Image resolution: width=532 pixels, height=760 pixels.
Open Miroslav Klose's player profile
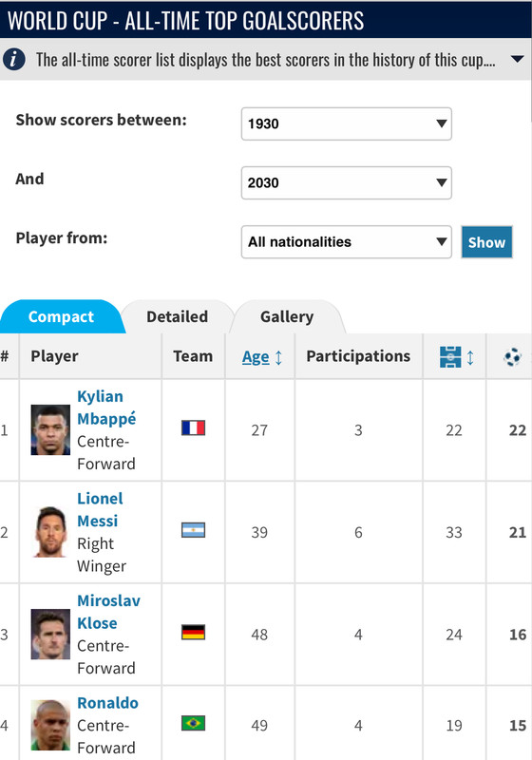[x=108, y=612]
